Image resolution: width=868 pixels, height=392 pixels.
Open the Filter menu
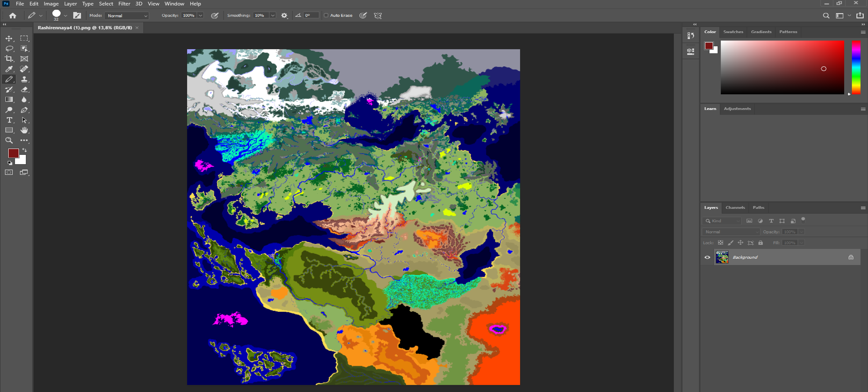coord(124,4)
